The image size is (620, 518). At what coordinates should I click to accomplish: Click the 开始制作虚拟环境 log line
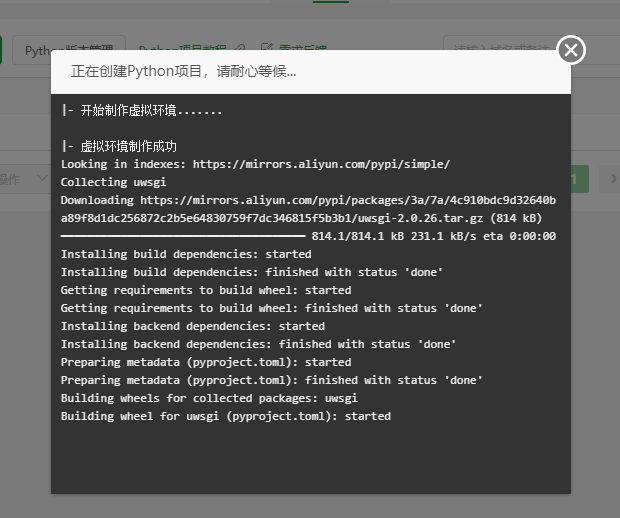[142, 110]
